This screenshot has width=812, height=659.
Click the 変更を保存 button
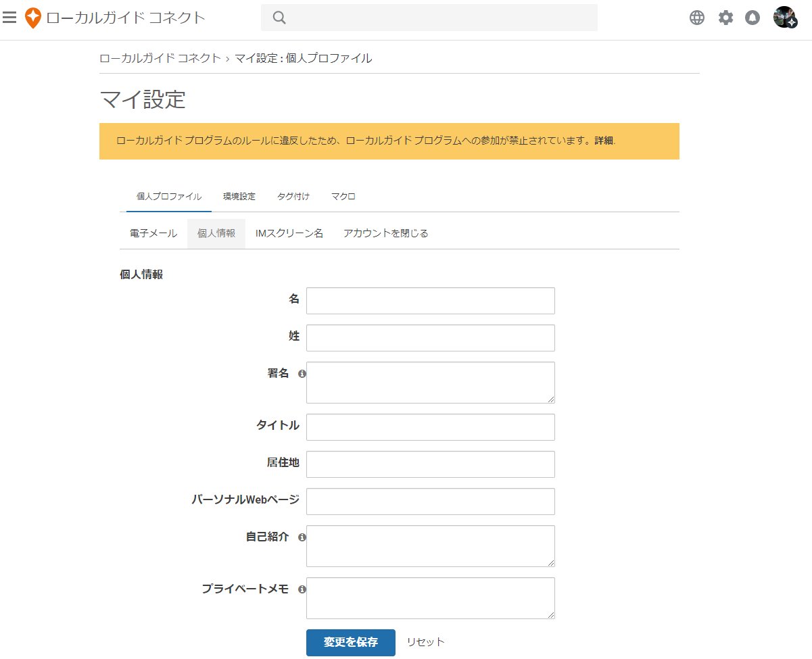coord(351,642)
